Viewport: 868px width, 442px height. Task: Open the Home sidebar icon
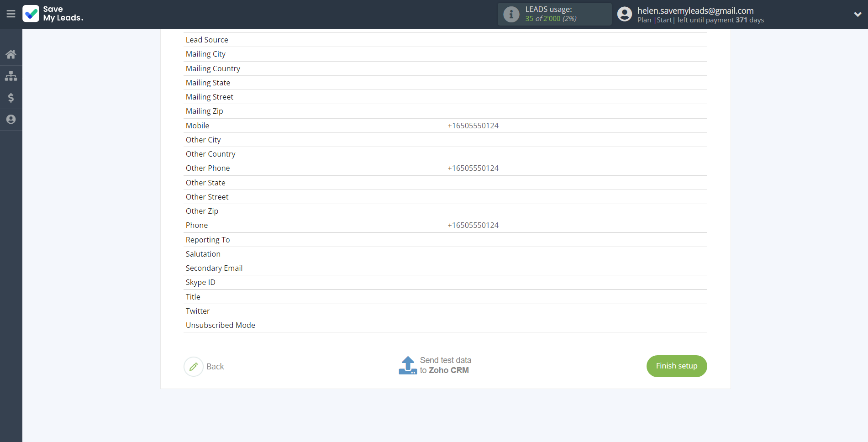(11, 54)
